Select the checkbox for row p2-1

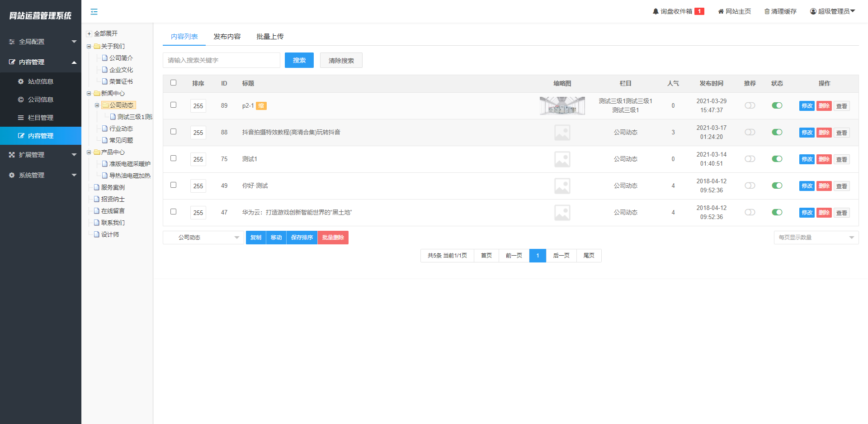pyautogui.click(x=173, y=105)
